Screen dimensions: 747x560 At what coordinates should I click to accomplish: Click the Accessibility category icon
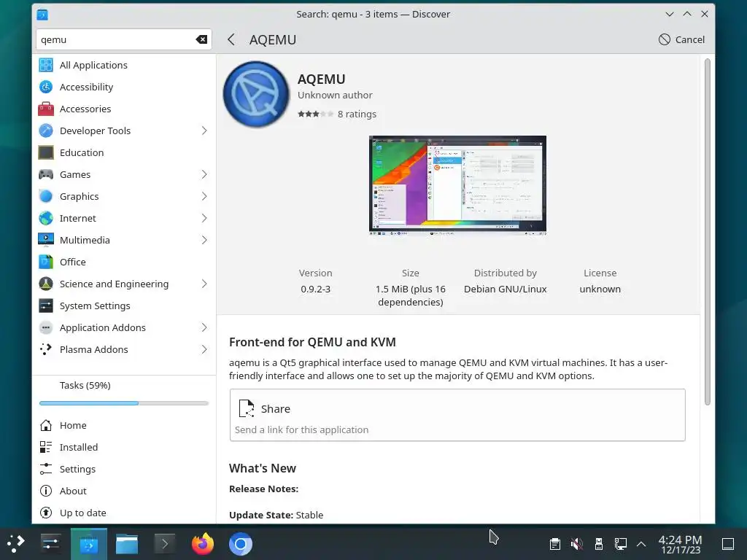[x=46, y=87]
